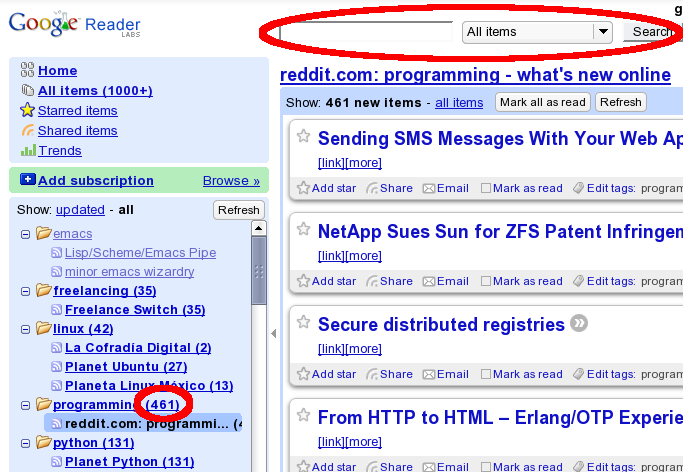Click the Add subscription link
The width and height of the screenshot is (683, 472).
point(96,180)
